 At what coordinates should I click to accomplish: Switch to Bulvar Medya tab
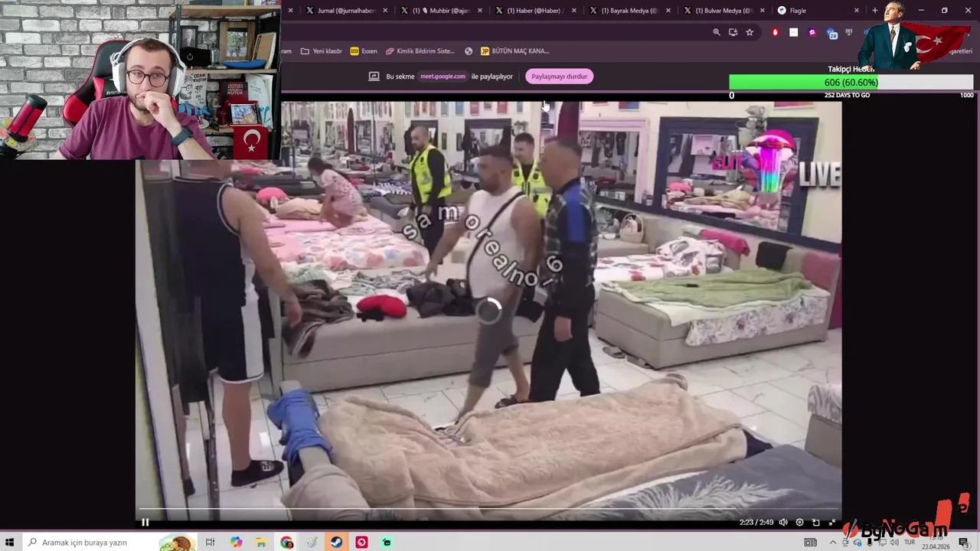tap(724, 11)
